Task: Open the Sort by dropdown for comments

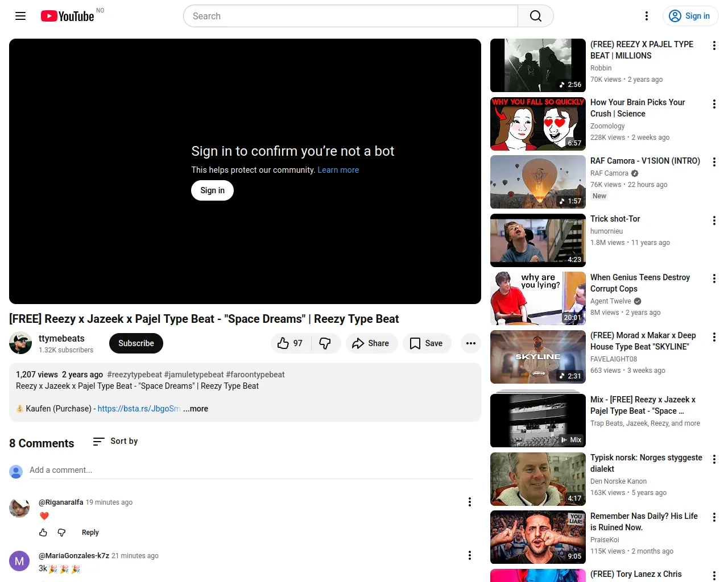Action: 114,441
